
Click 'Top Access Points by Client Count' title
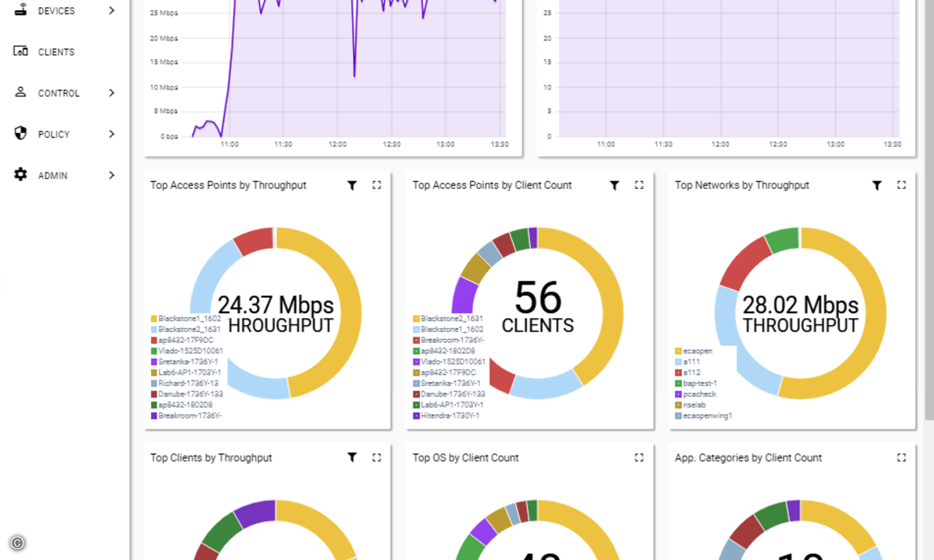[x=492, y=185]
